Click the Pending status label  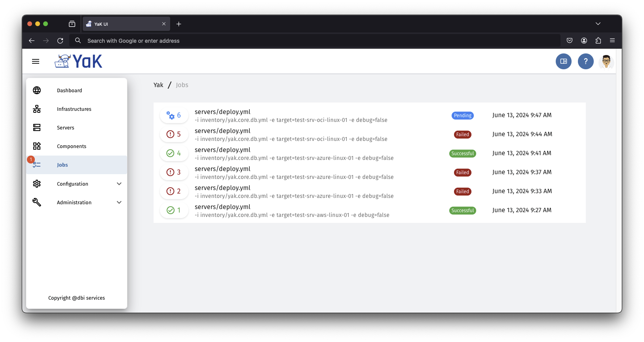462,116
